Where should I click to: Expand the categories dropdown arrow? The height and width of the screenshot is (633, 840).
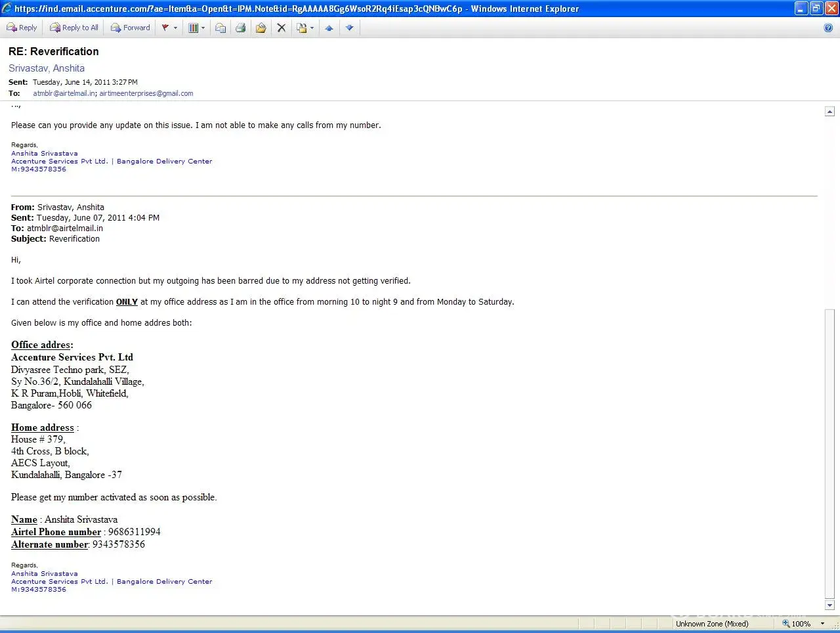point(203,28)
